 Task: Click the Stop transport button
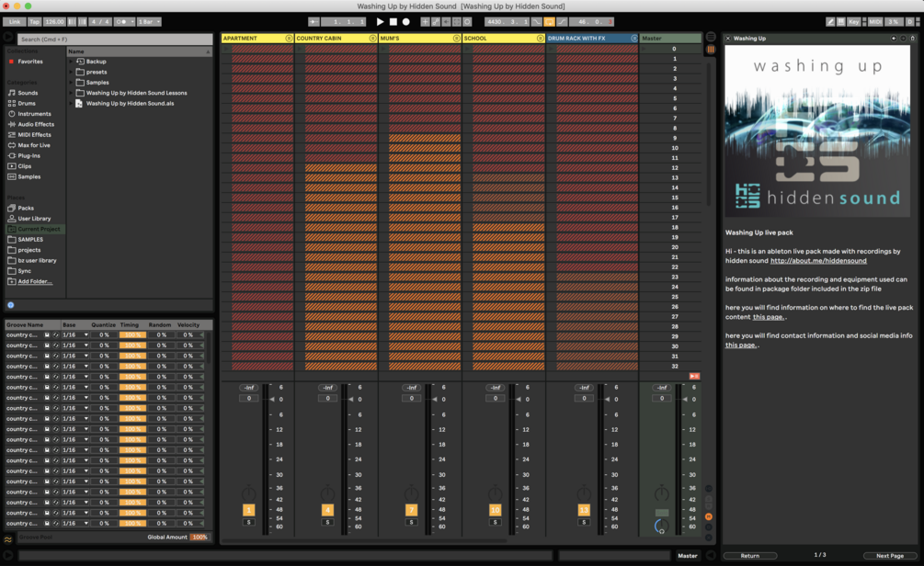pyautogui.click(x=394, y=22)
